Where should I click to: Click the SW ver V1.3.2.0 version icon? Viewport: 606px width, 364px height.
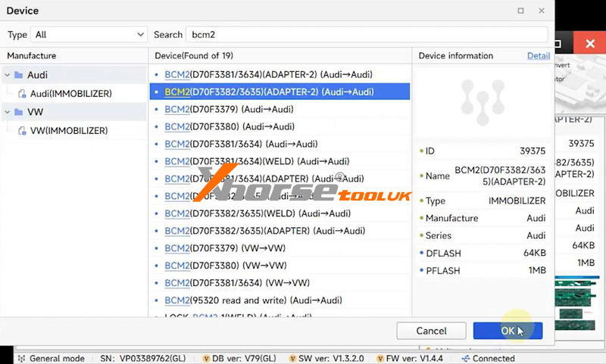click(x=292, y=359)
